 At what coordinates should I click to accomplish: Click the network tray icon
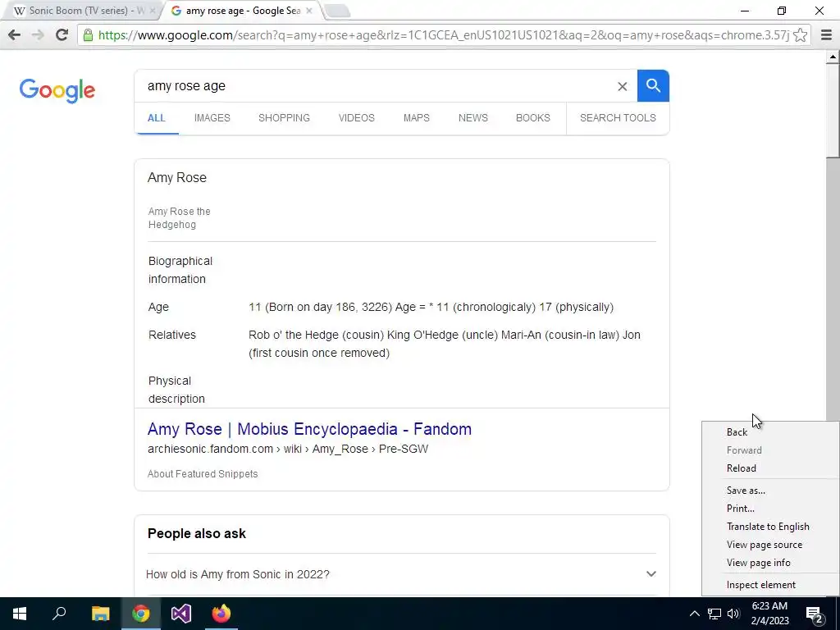[x=714, y=614]
